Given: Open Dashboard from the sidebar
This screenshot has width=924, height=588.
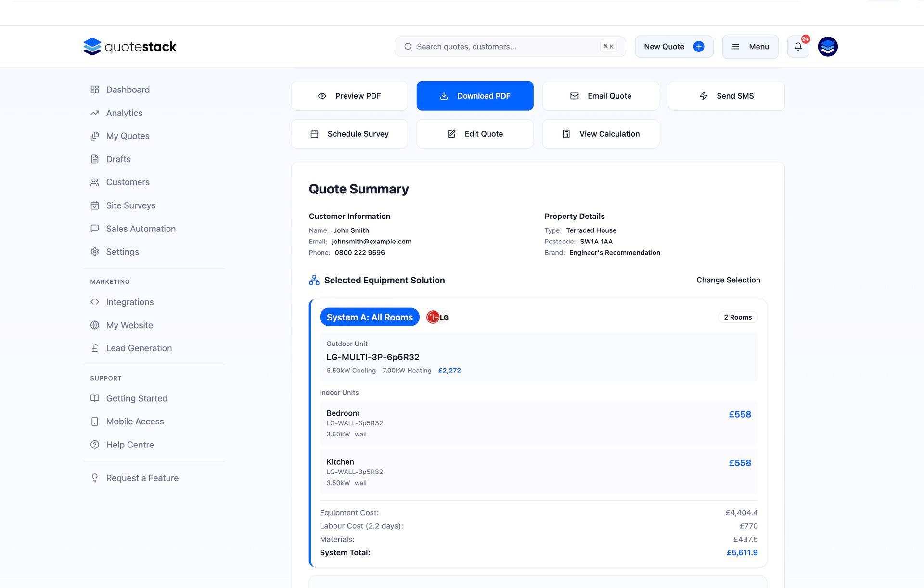Looking at the screenshot, I should pyautogui.click(x=128, y=90).
